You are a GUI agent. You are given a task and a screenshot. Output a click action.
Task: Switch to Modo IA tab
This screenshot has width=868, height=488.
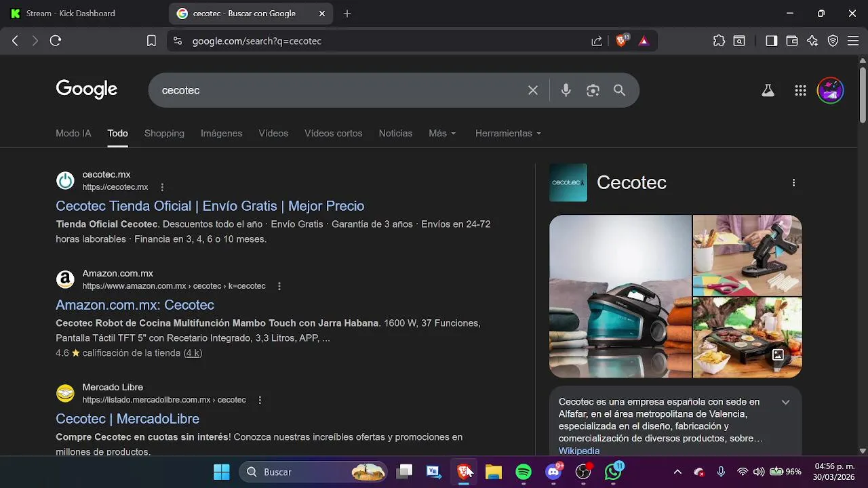point(73,134)
